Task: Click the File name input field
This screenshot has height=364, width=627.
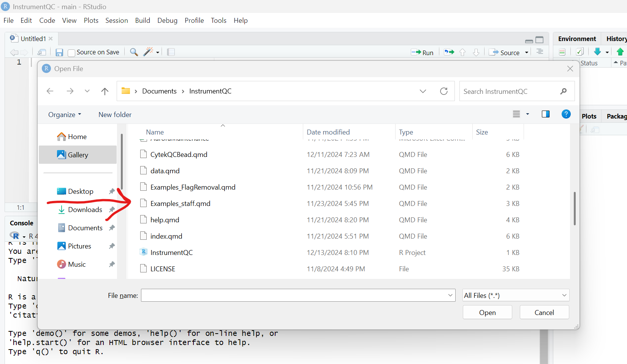Action: (x=294, y=295)
